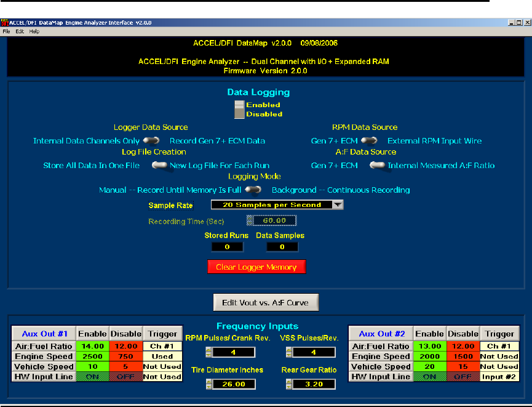
Task: Click Aux Out #1 Engine Speed Trigger Used
Action: pyautogui.click(x=162, y=357)
